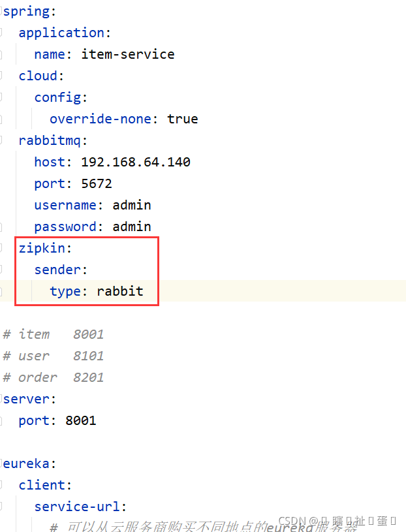The height and width of the screenshot is (532, 406).
Task: Click the 'host:' key
Action: coord(53,162)
